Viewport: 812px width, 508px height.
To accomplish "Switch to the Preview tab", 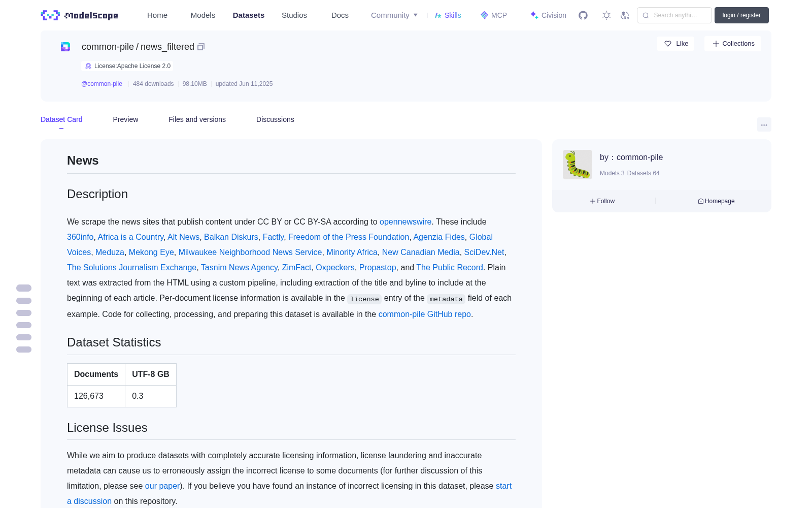I will (x=125, y=119).
